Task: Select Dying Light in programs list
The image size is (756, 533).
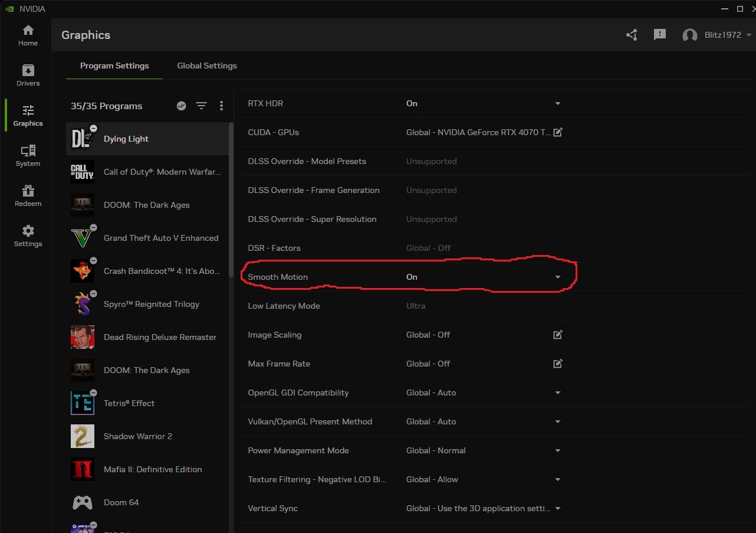Action: [147, 139]
